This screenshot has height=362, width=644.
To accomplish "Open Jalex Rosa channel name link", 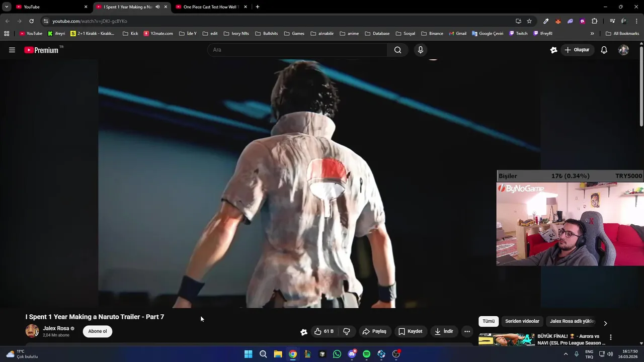I will click(56, 328).
